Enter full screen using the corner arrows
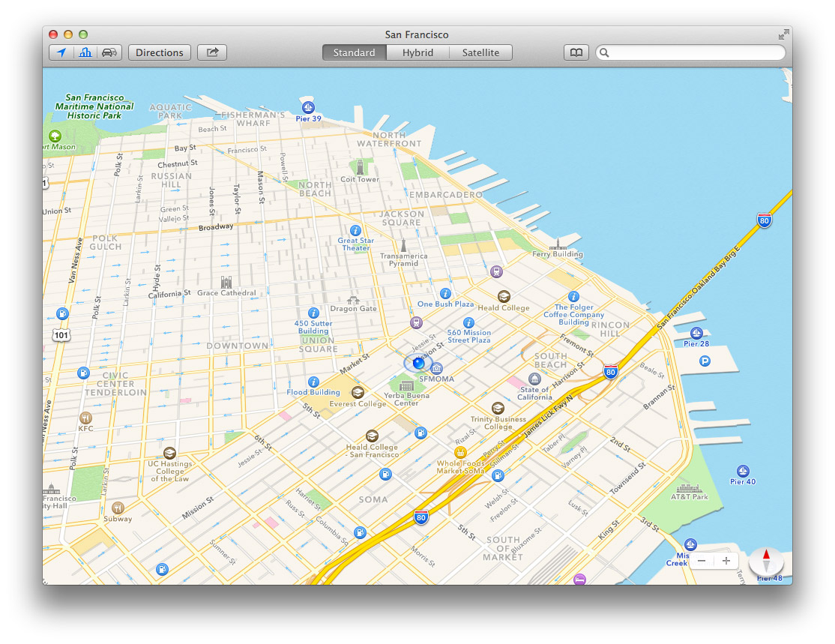The width and height of the screenshot is (835, 644). click(x=783, y=35)
